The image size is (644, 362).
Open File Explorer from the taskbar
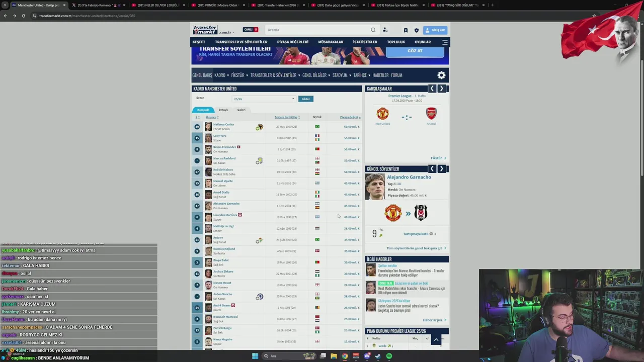coord(334,356)
